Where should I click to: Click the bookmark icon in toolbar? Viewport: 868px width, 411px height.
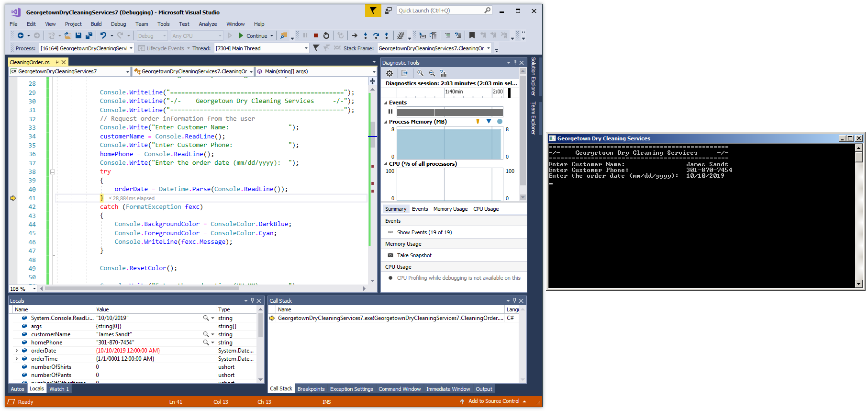click(x=472, y=35)
